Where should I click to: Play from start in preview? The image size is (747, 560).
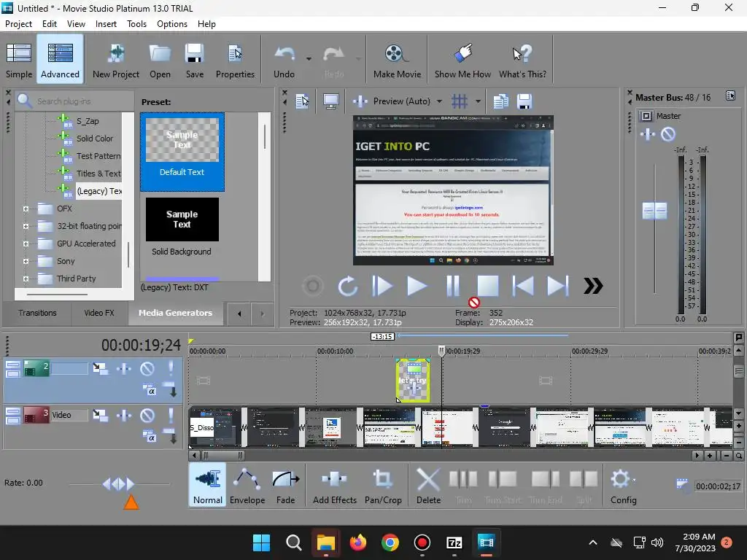(382, 286)
